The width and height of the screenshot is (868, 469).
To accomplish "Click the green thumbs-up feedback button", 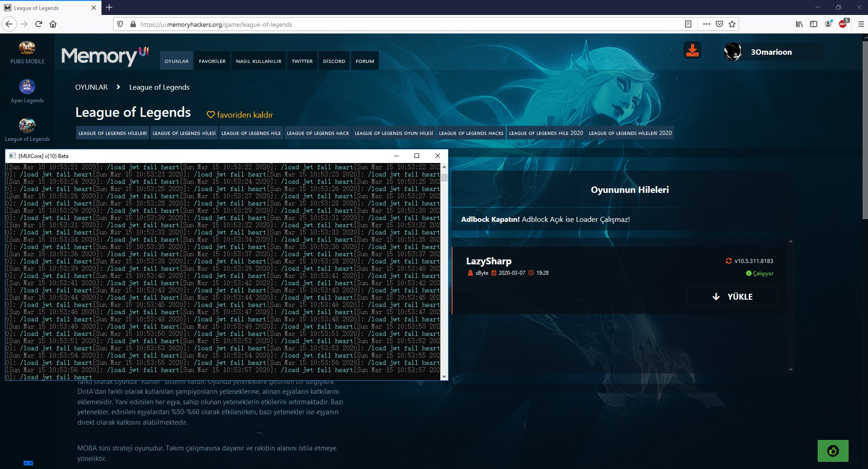I will (x=833, y=450).
